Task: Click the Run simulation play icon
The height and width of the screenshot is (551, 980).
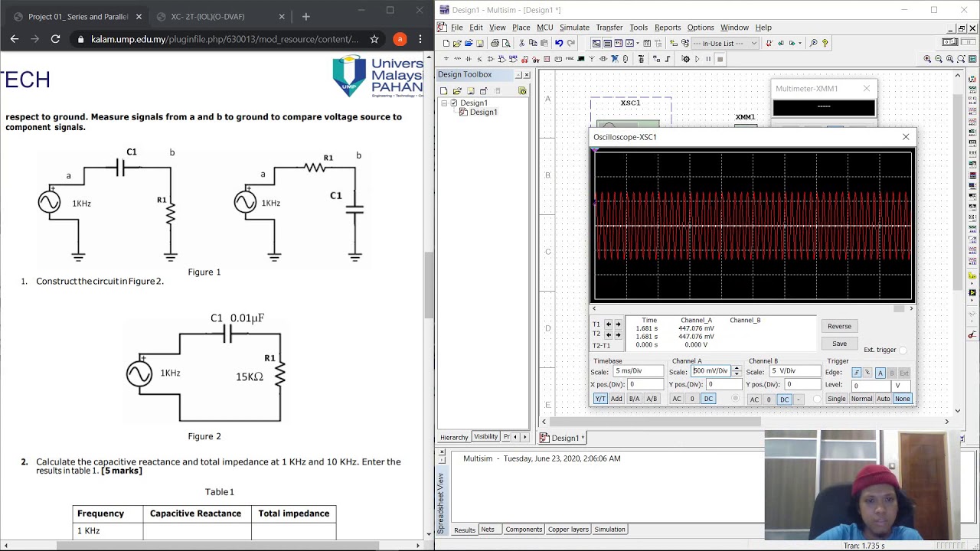Action: 697,59
